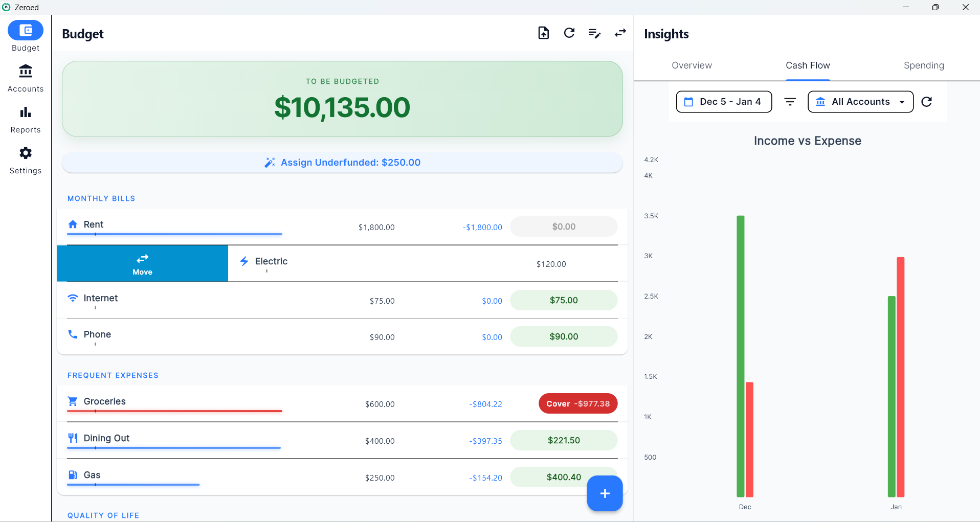Open the Insights filter icon
980x522 pixels.
(790, 102)
